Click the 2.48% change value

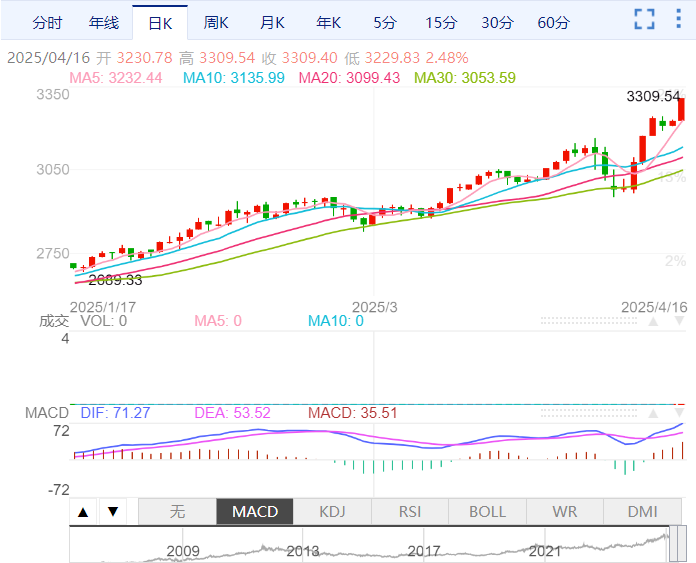coord(447,58)
